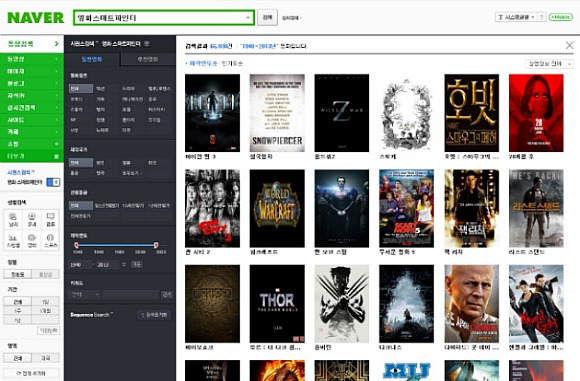Open the Bruce Willis Die Hard poster

(471, 304)
